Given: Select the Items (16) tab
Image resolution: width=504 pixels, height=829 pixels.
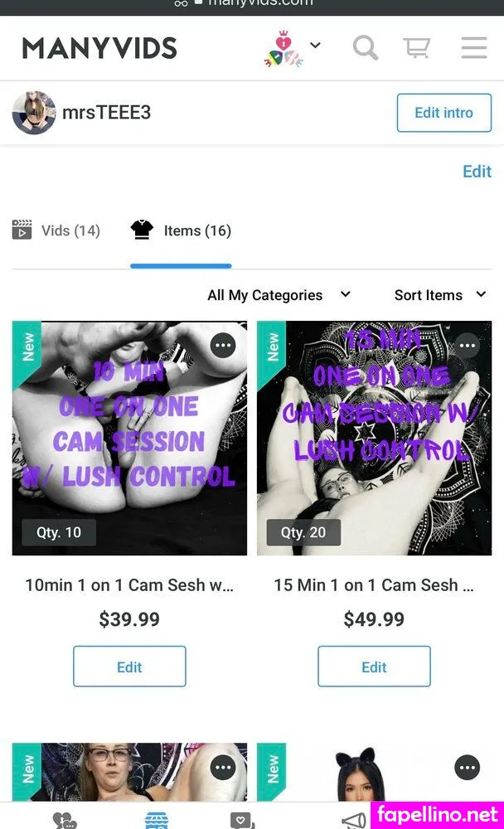Looking at the screenshot, I should click(181, 230).
